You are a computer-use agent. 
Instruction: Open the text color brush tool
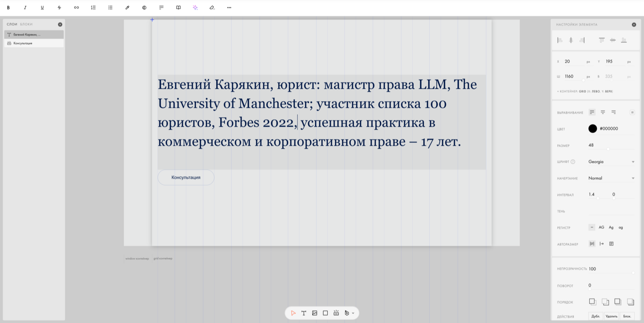[127, 8]
